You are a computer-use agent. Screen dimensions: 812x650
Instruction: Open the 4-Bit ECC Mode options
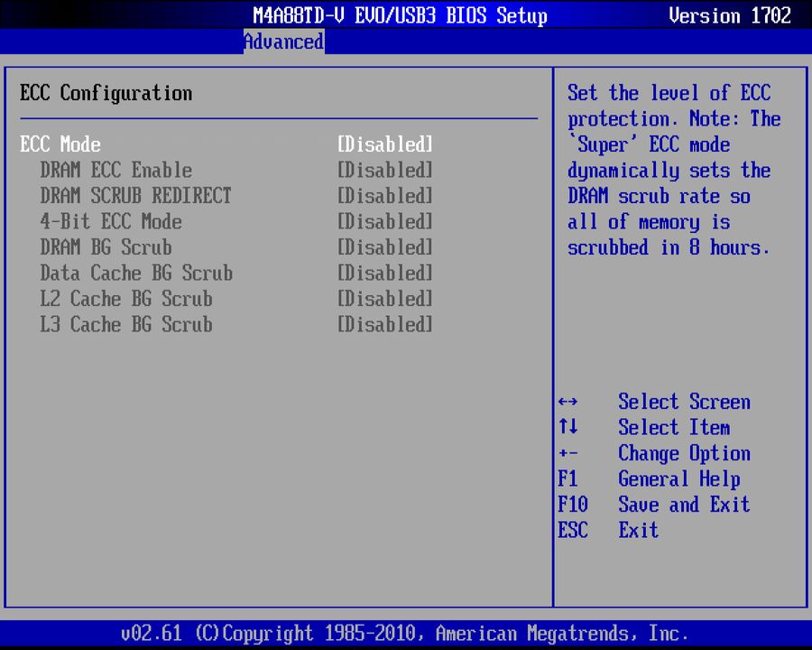(384, 221)
